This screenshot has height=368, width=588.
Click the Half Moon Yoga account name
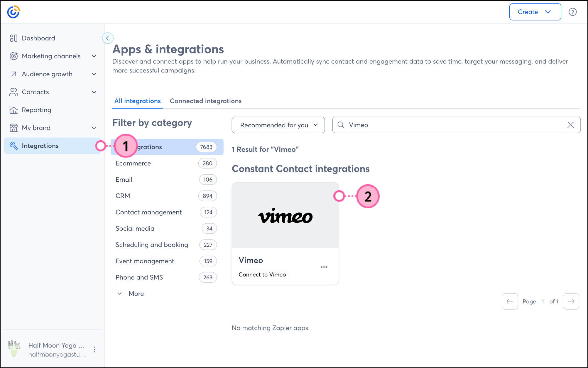[x=56, y=345]
